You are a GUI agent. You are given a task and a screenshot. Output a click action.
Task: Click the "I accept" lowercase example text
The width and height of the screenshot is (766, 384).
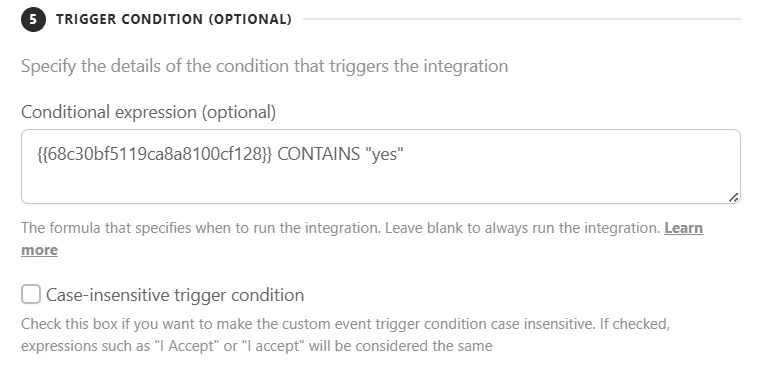click(274, 346)
